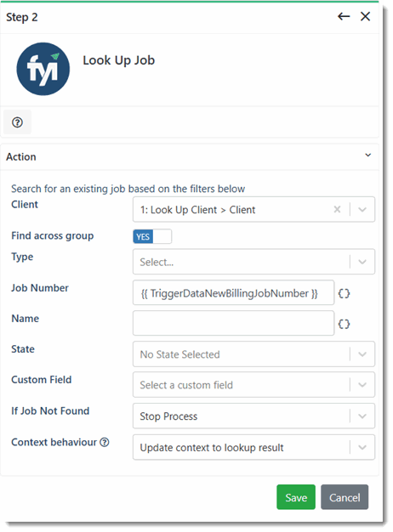Open the help question mark icon
This screenshot has height=532, width=393.
point(17,122)
